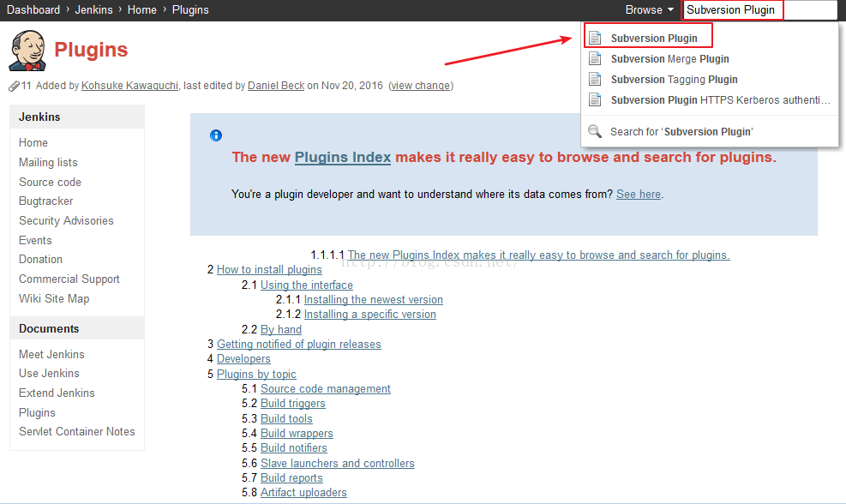The width and height of the screenshot is (846, 504).
Task: Jump to Getting notified of plugin releases
Action: pyautogui.click(x=299, y=344)
